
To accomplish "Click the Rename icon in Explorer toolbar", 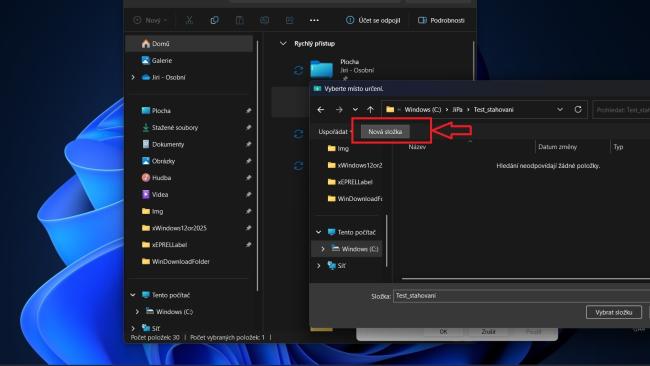I will pyautogui.click(x=264, y=20).
